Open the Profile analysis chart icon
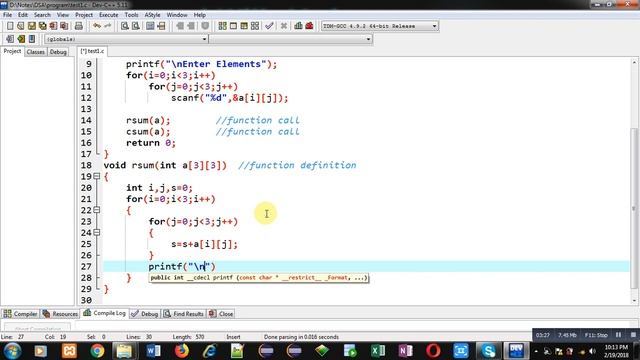The height and width of the screenshot is (360, 640). [298, 26]
